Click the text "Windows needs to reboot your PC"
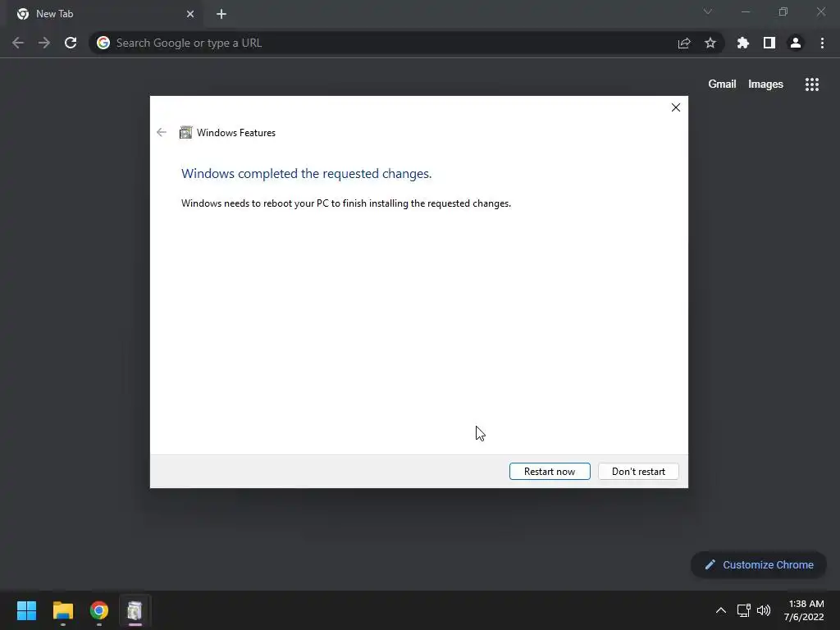 [x=255, y=203]
